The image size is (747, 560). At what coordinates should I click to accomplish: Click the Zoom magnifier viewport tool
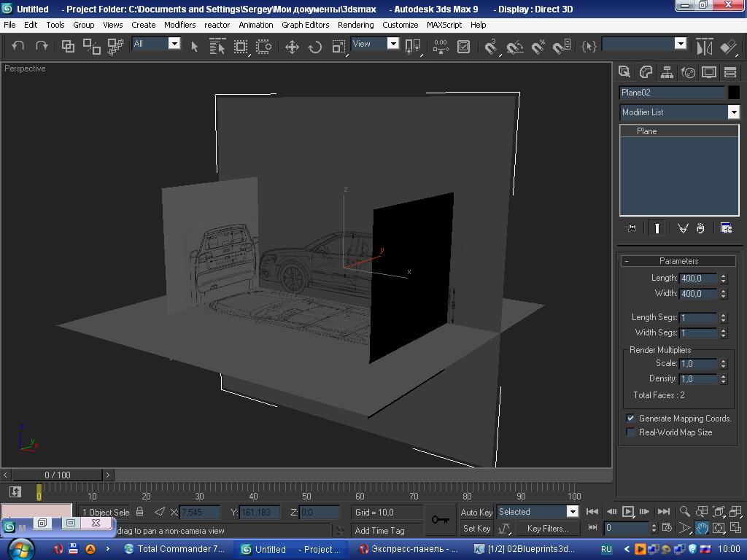pos(685,512)
